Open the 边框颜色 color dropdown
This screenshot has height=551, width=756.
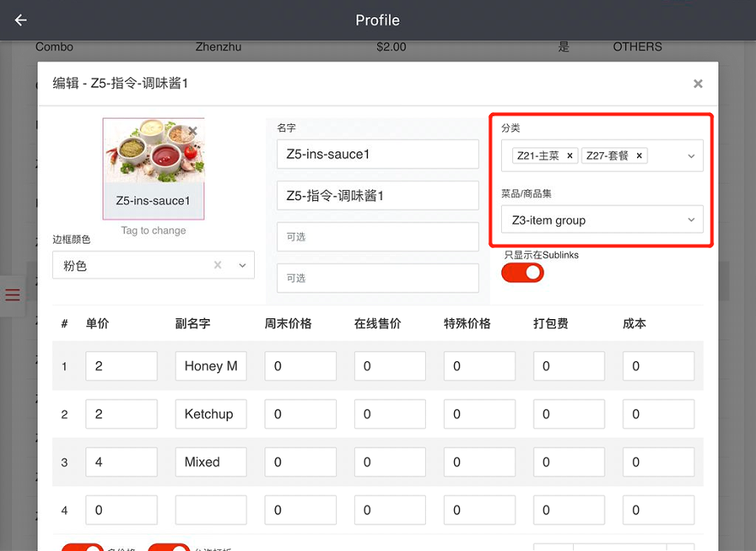[243, 265]
